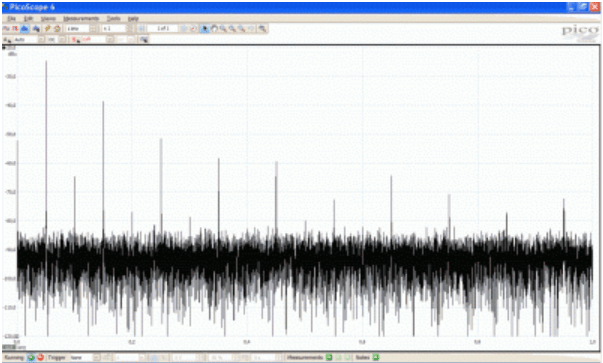Click the 0.2 frequency axis label
Viewport: 603px width, 363px height.
tap(132, 342)
